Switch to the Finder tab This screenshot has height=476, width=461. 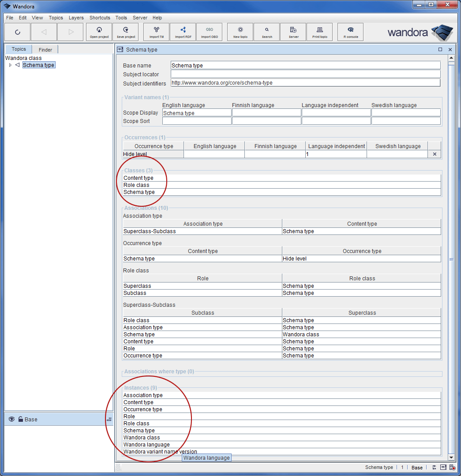click(45, 49)
